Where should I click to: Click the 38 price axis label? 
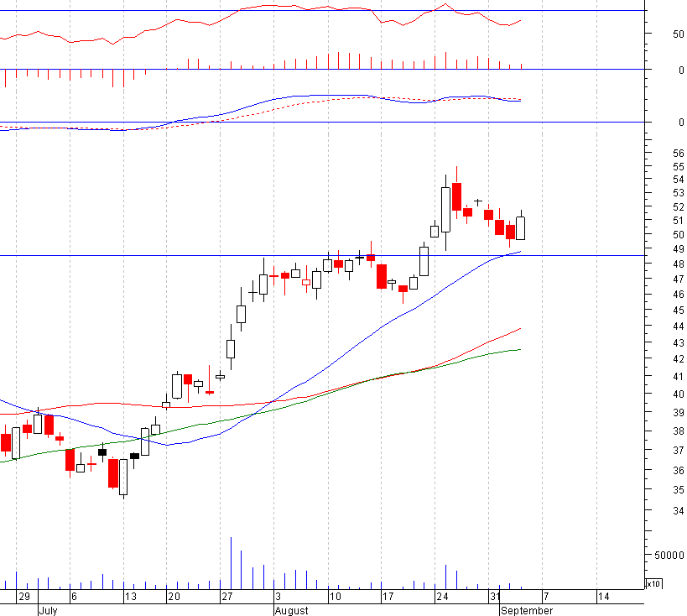coord(679,431)
